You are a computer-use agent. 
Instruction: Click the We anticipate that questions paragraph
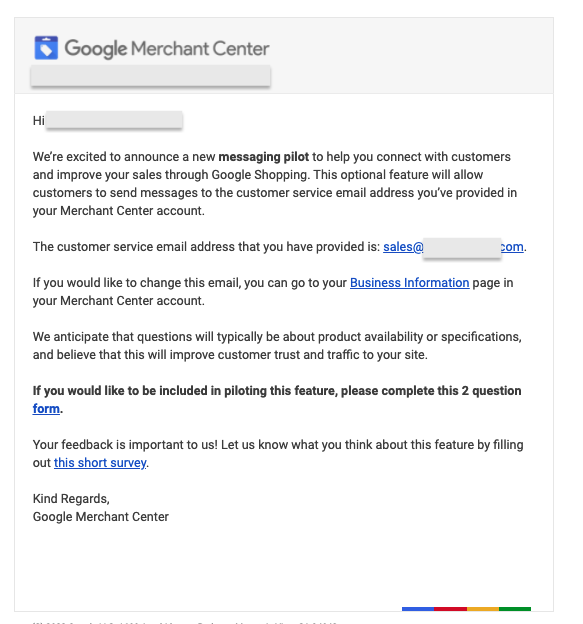click(277, 345)
